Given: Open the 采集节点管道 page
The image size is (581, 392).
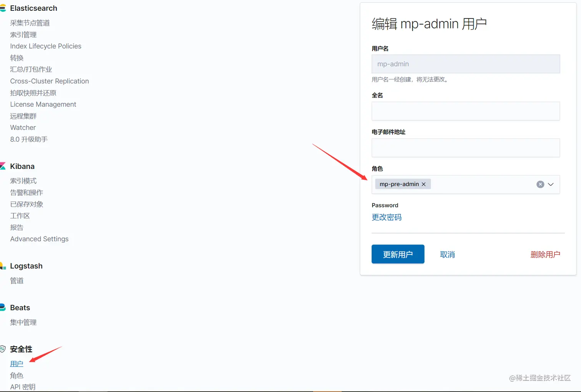Looking at the screenshot, I should (30, 23).
